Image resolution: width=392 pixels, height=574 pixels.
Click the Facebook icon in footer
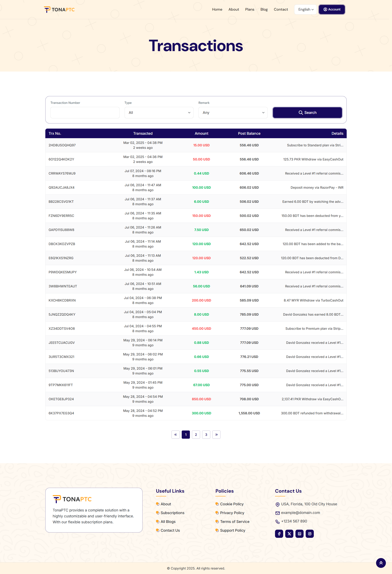[279, 534]
